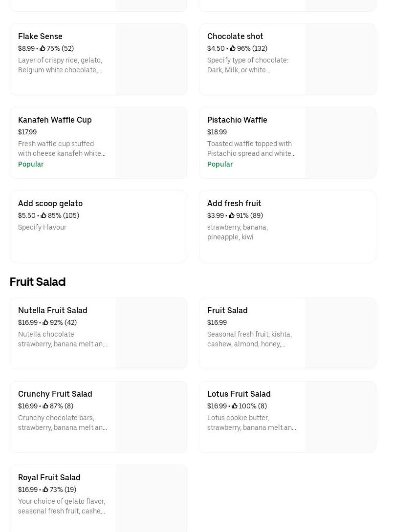Click thumbs-up icon on Lotus Fruit Salad
This screenshot has width=393, height=532.
point(235,406)
